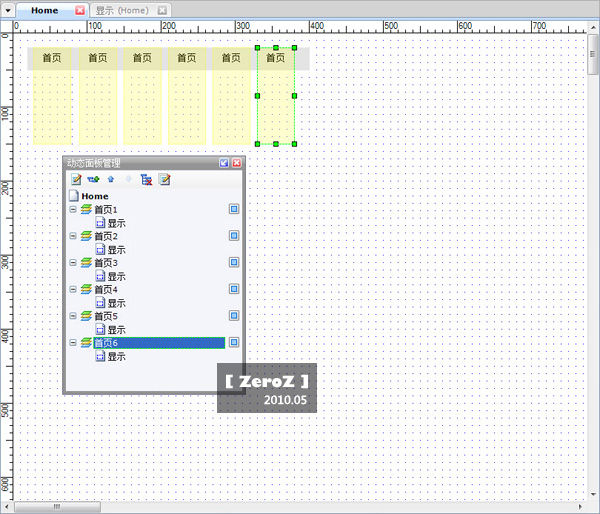Screen dimensions: 600x514
Task: Select the leftmost 首页 panel on the canvas
Action: [52, 96]
